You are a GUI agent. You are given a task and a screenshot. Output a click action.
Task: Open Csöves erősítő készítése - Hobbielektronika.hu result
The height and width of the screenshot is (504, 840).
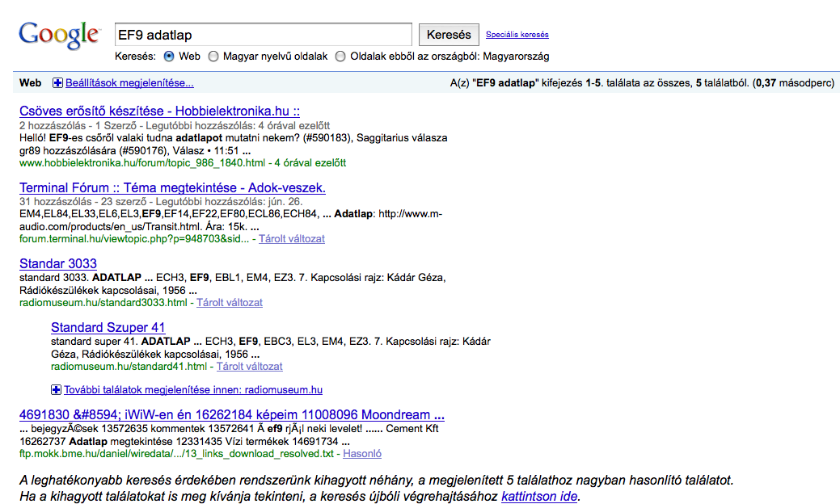coord(159,111)
